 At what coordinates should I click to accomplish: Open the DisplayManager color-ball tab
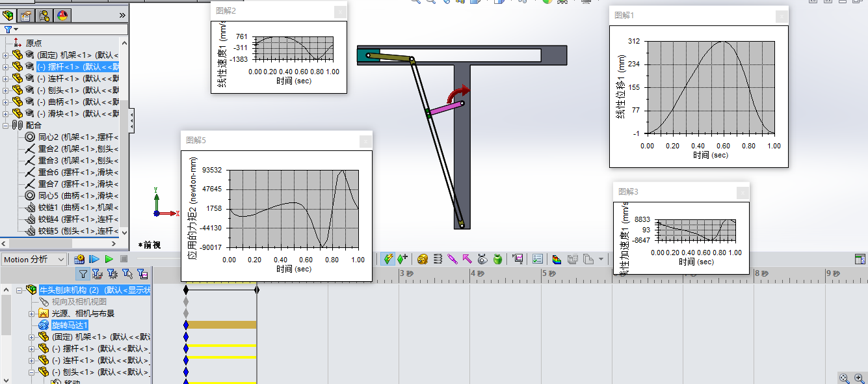(x=62, y=15)
